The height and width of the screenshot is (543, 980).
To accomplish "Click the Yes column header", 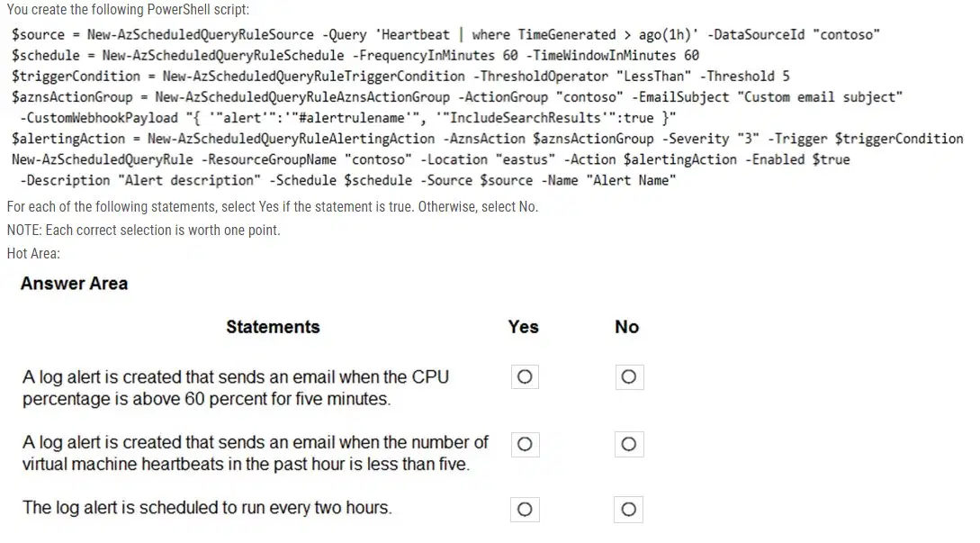I will tap(524, 327).
